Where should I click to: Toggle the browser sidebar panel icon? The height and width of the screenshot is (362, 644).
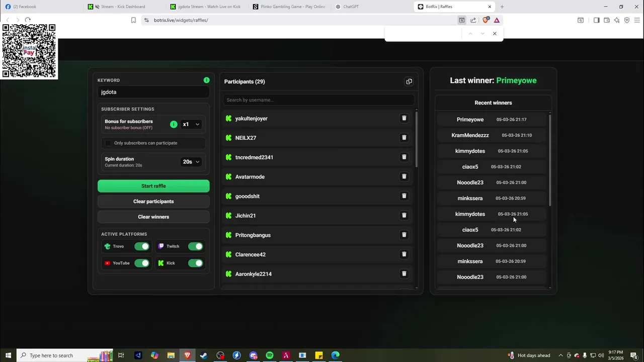click(x=596, y=20)
